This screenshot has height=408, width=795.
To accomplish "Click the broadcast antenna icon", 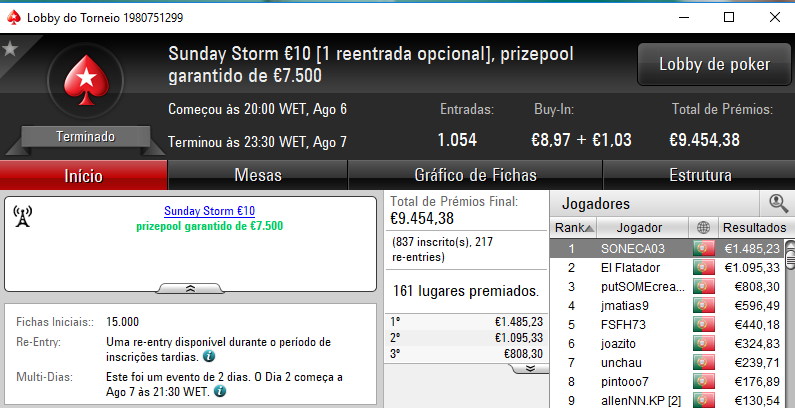I will [23, 216].
